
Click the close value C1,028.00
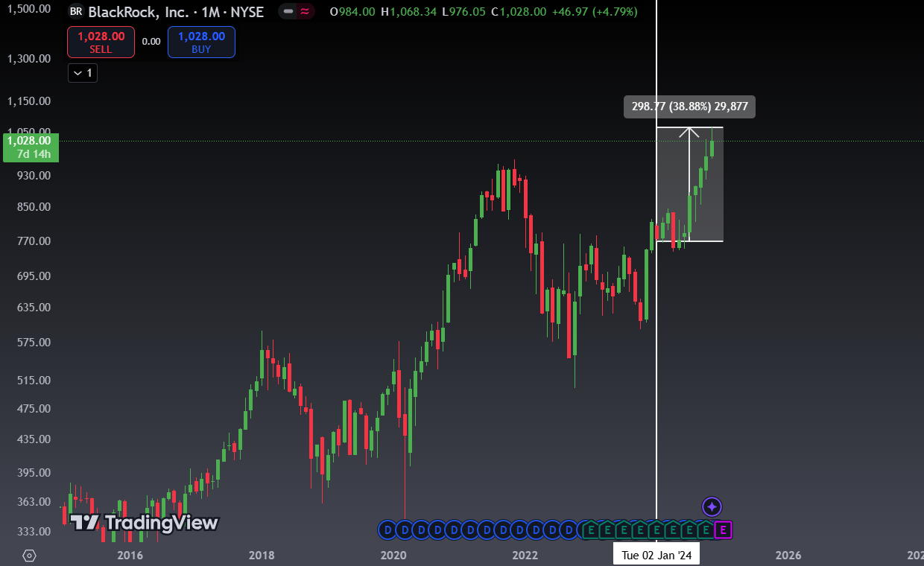(x=518, y=11)
